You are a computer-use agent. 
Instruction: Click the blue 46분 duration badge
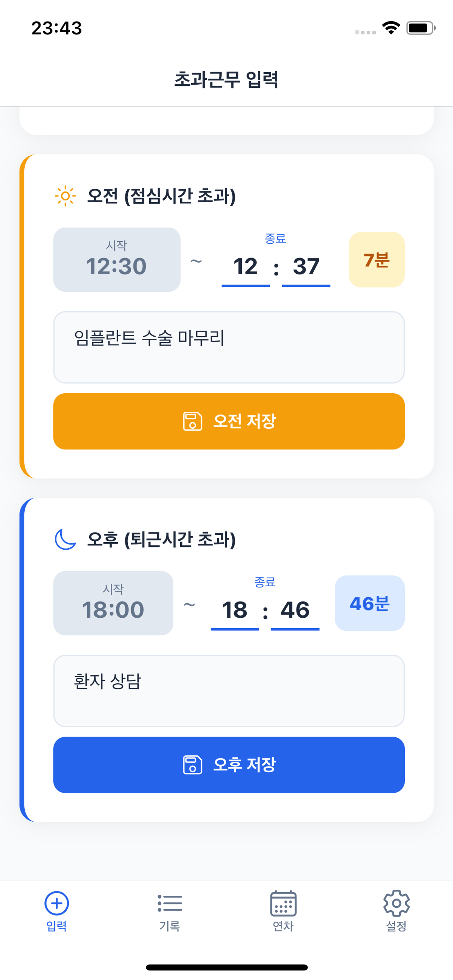pos(370,603)
